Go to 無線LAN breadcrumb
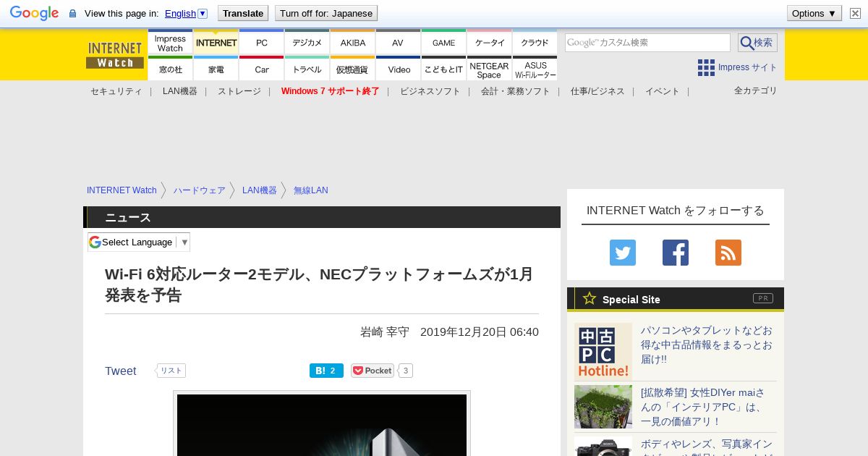Viewport: 868px width, 456px height. (x=311, y=190)
